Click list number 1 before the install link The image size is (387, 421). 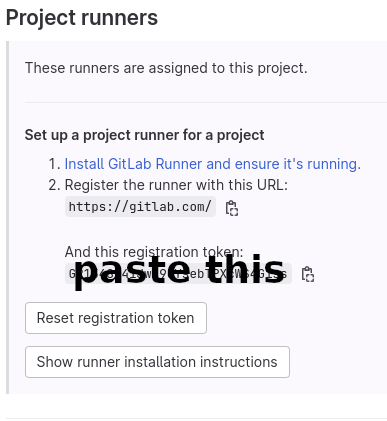(54, 164)
